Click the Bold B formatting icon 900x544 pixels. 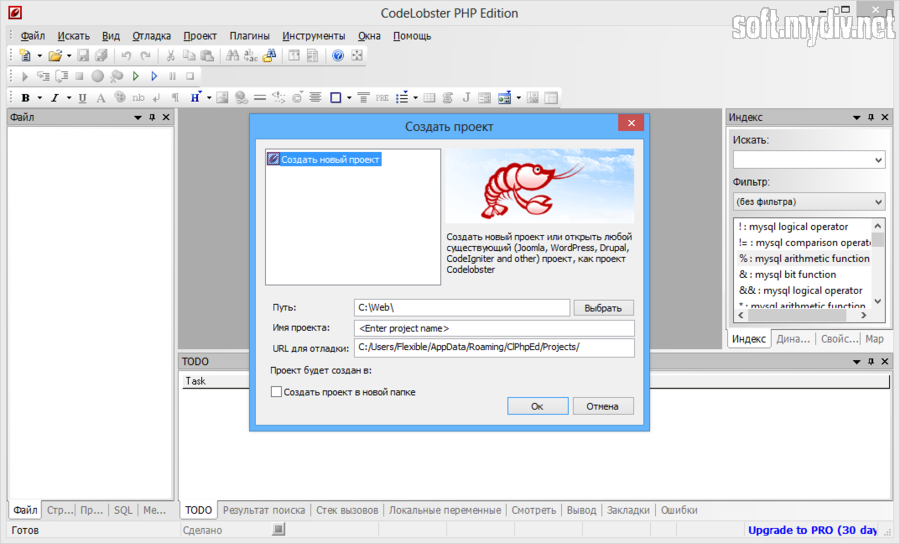25,98
